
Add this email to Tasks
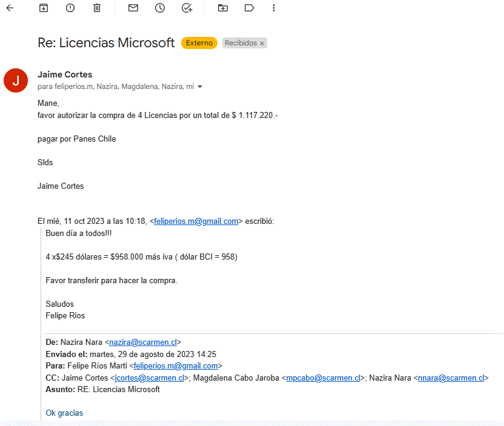pyautogui.click(x=187, y=8)
